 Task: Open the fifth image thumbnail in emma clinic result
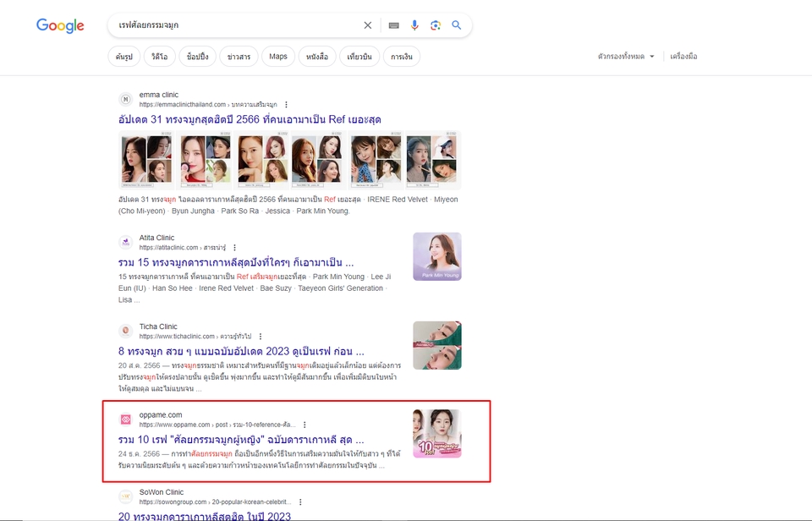(x=376, y=160)
